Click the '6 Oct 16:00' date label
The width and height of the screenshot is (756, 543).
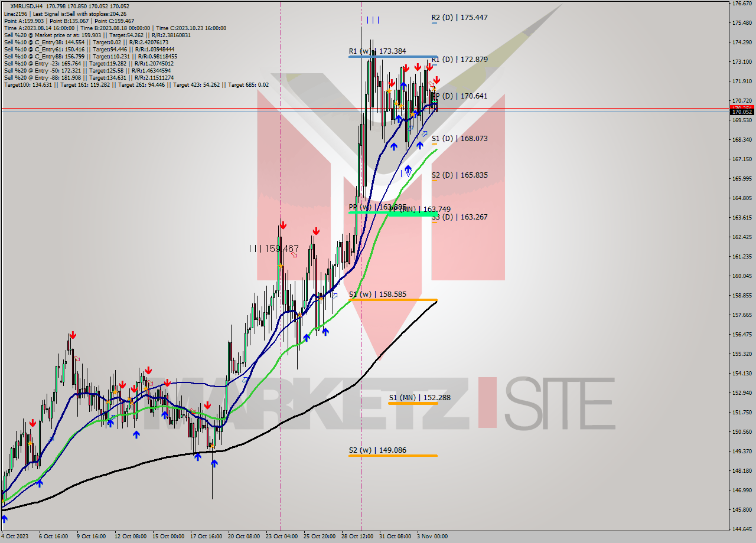(x=54, y=537)
